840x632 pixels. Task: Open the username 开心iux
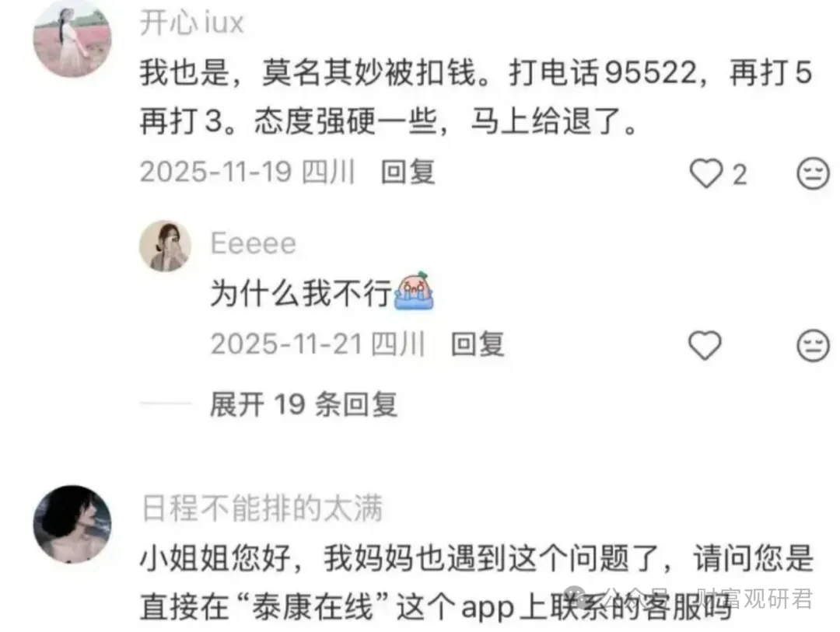click(x=192, y=23)
